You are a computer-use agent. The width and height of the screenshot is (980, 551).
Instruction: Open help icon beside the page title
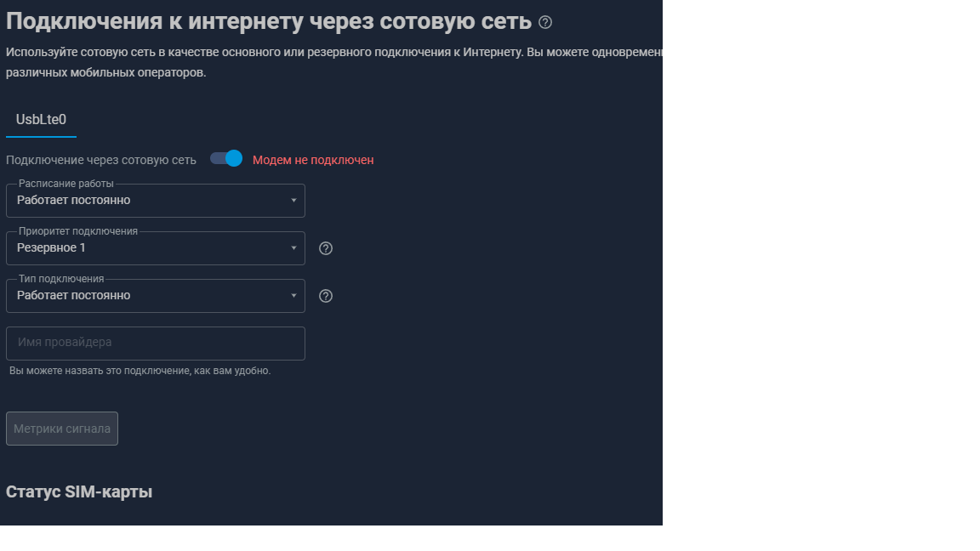click(545, 22)
